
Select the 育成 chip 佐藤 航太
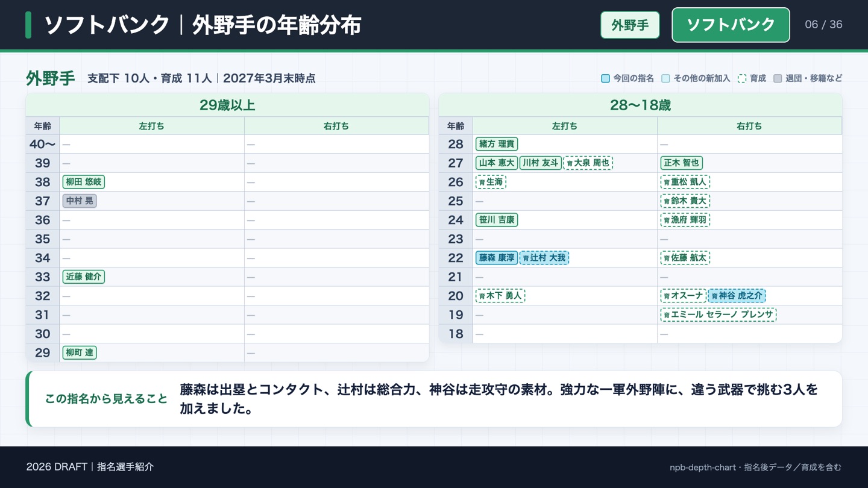[685, 258]
